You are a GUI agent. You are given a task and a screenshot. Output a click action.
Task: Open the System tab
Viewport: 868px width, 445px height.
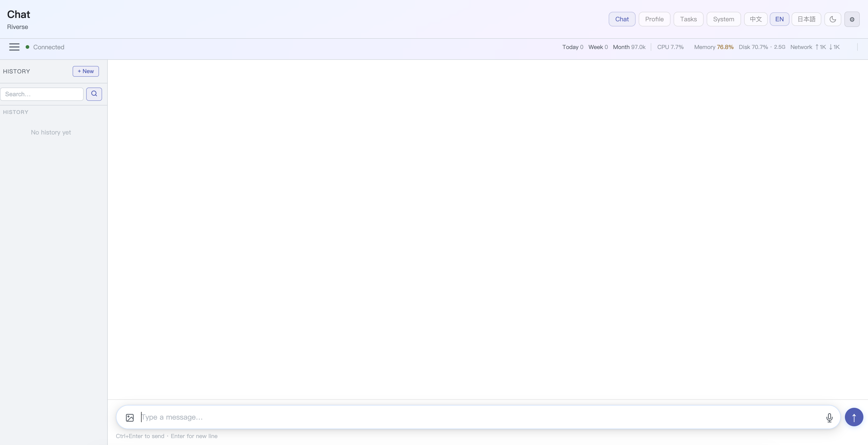pos(723,19)
